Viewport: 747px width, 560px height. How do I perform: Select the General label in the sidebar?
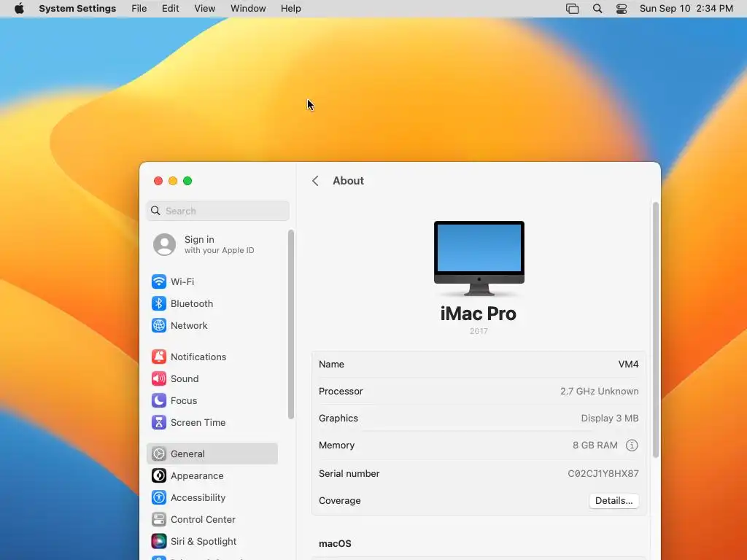(x=187, y=454)
